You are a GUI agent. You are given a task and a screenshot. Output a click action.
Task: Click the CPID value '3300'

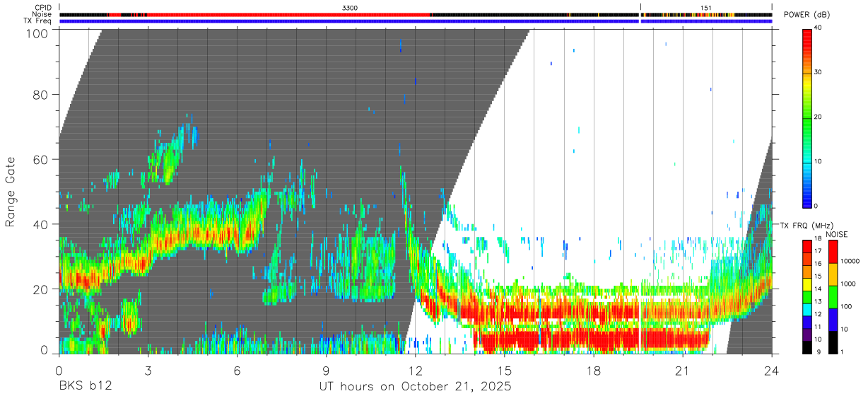349,8
